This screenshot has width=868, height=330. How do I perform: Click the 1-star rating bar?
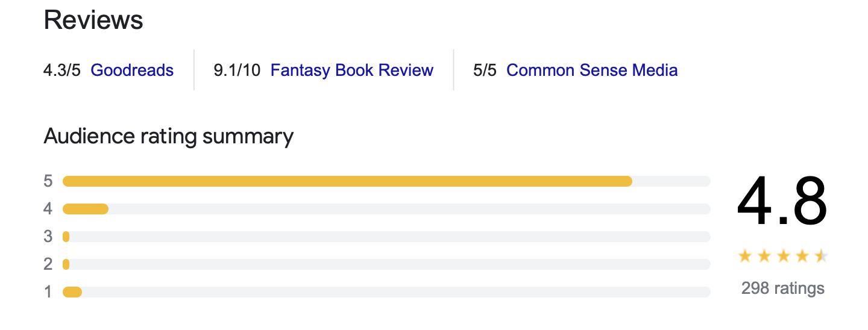pyautogui.click(x=386, y=292)
